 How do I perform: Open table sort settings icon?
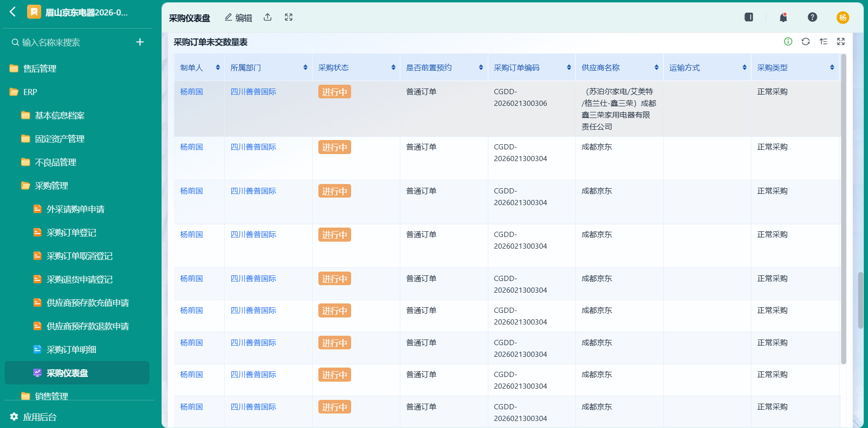click(824, 42)
